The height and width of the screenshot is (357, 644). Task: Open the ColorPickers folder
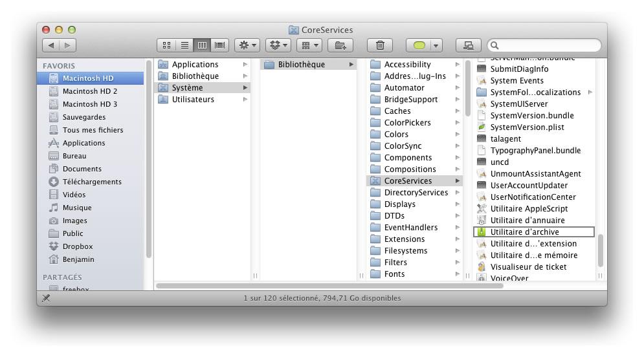[x=415, y=122]
